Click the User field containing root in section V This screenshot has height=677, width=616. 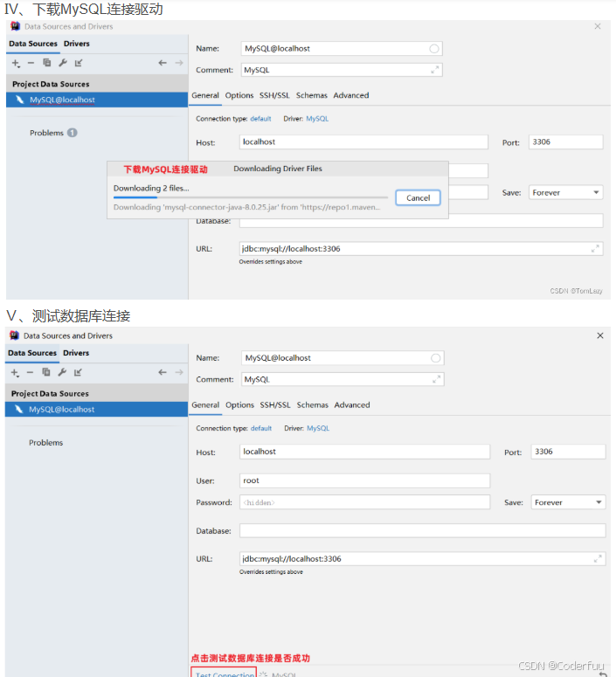click(x=364, y=480)
